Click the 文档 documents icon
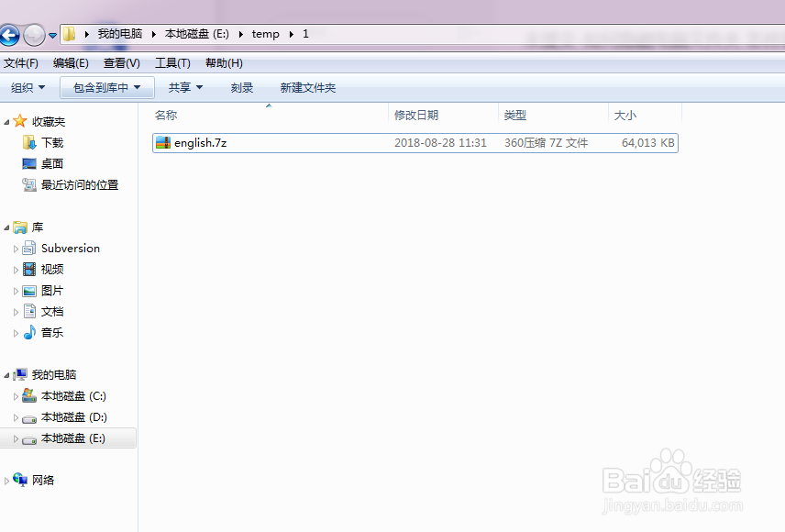The width and height of the screenshot is (785, 532). pos(29,312)
